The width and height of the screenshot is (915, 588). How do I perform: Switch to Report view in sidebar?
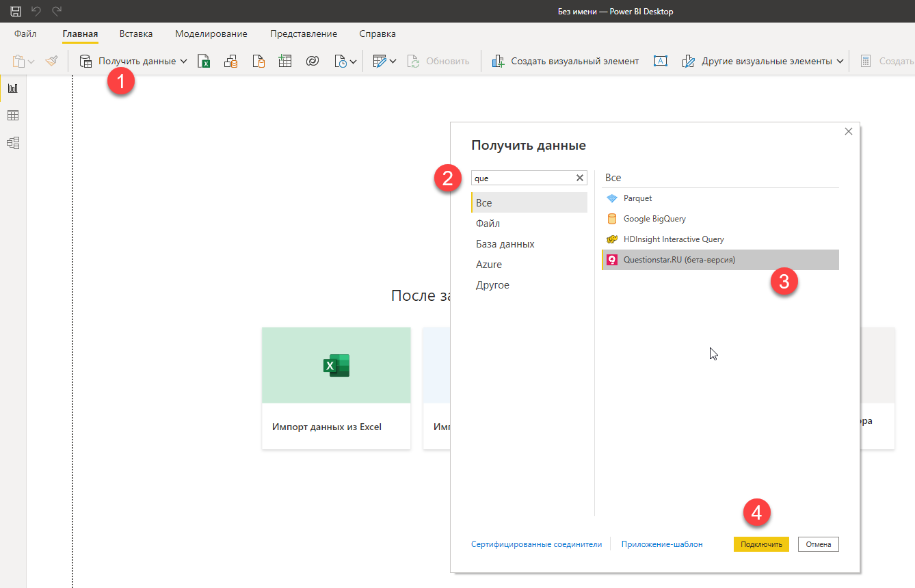(13, 88)
